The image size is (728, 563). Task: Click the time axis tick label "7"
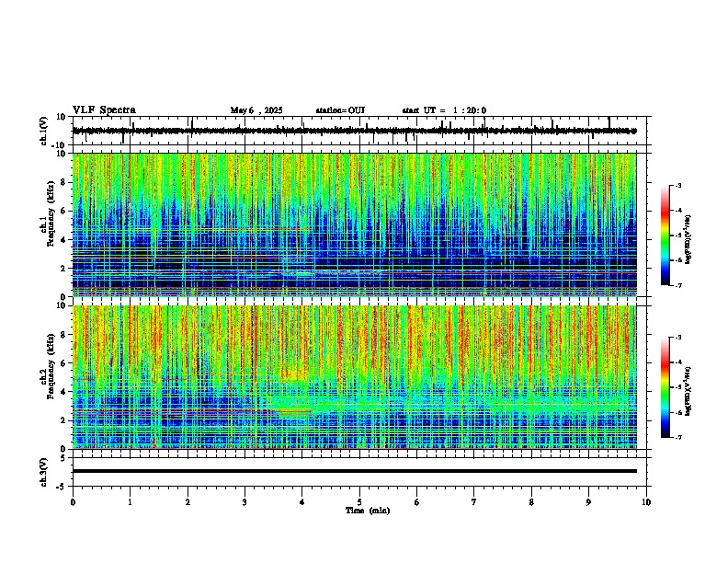click(x=474, y=502)
